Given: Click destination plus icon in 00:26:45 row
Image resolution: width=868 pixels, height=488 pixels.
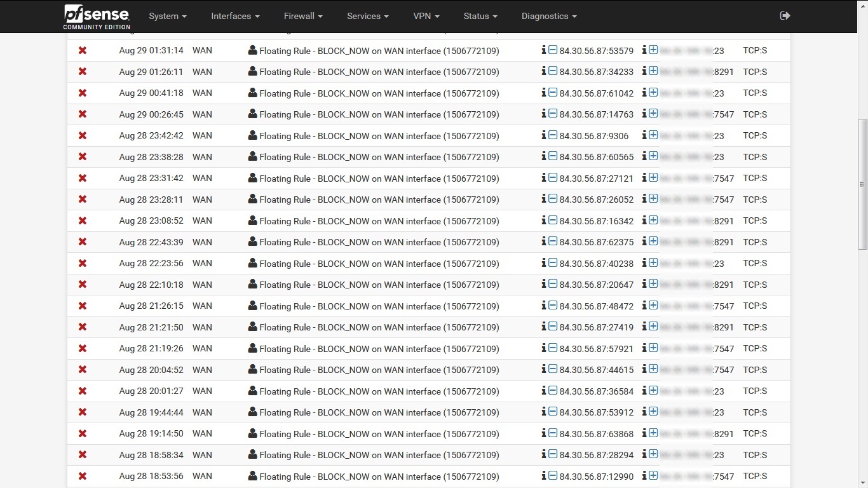Looking at the screenshot, I should click(x=653, y=114).
